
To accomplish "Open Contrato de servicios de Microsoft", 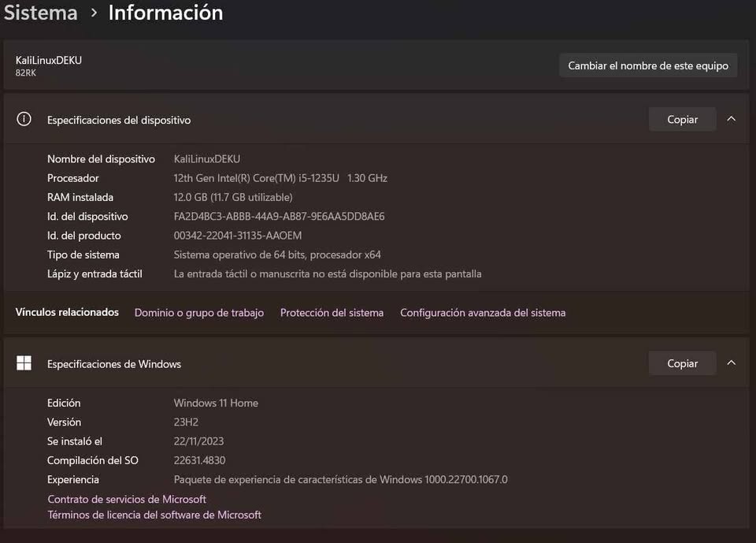I will pos(127,499).
